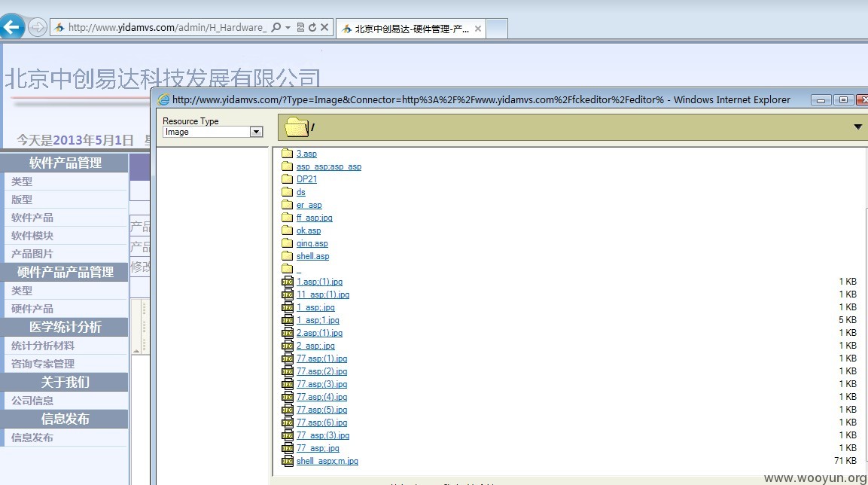Click the compatibility view icon in address bar
This screenshot has height=485, width=868.
300,27
